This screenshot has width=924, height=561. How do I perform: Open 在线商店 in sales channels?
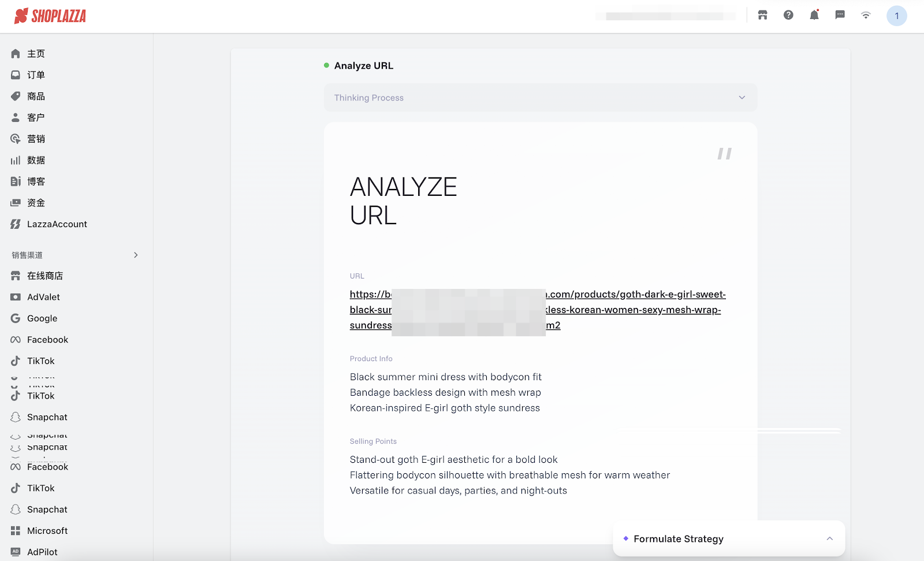click(45, 276)
